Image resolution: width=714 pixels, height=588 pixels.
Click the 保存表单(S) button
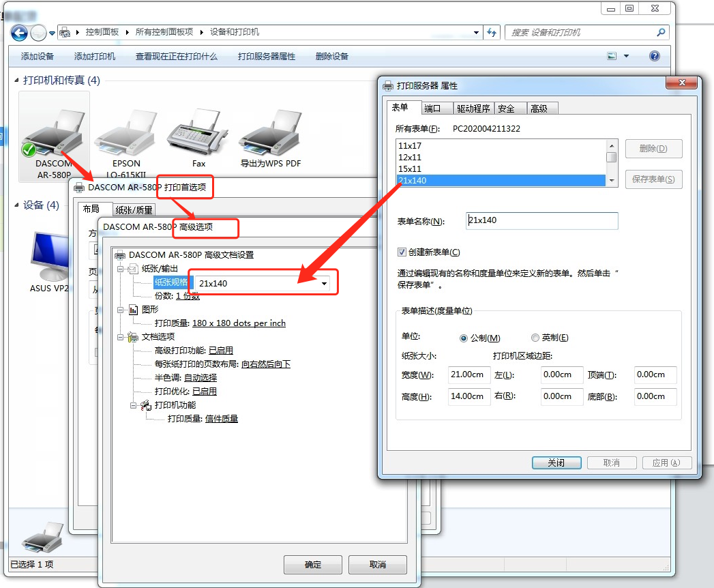pyautogui.click(x=653, y=179)
